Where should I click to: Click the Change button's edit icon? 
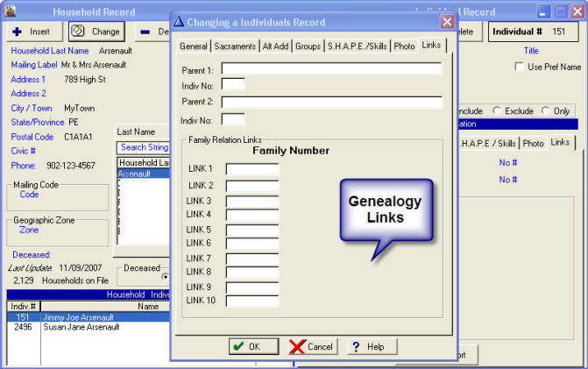(x=78, y=31)
